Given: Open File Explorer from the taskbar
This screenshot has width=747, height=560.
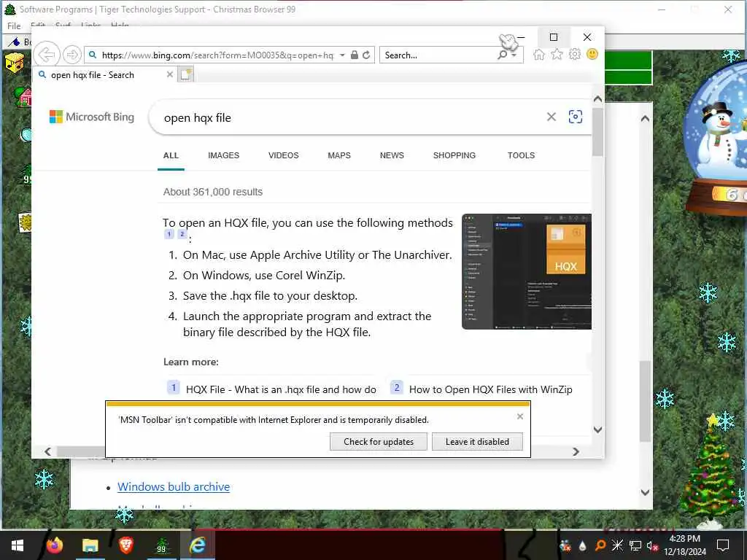Looking at the screenshot, I should click(90, 545).
